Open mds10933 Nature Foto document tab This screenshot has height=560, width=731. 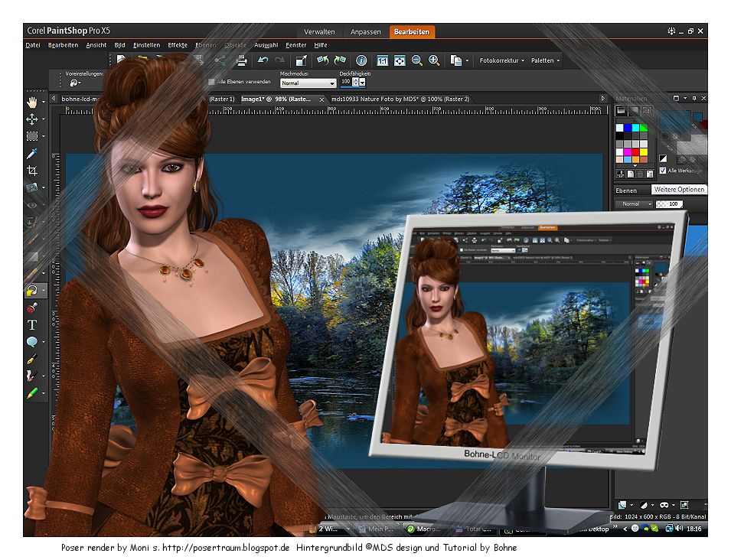400,99
